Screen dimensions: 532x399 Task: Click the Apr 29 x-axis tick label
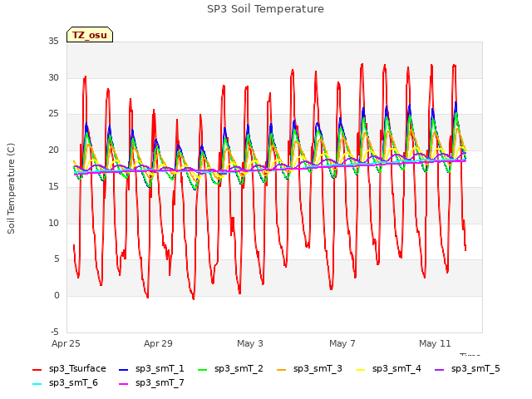pyautogui.click(x=158, y=343)
